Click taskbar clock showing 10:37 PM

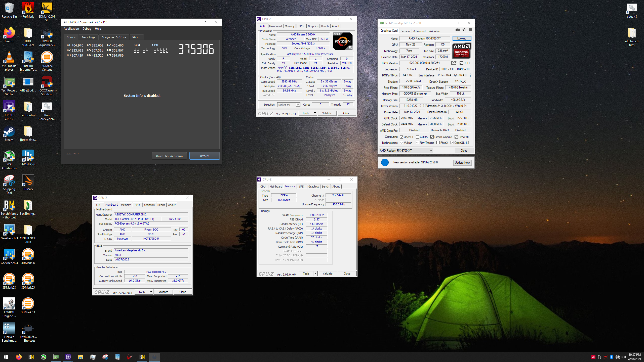pos(634,357)
